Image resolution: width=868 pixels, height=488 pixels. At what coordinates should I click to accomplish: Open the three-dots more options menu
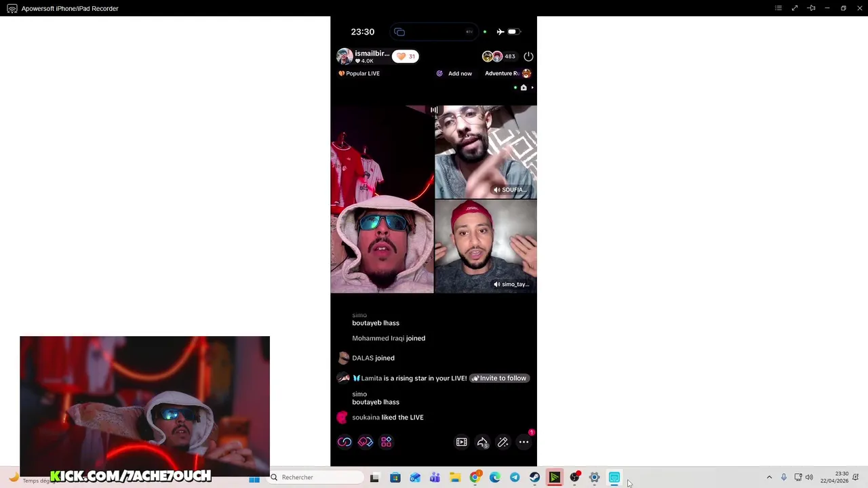[524, 442]
